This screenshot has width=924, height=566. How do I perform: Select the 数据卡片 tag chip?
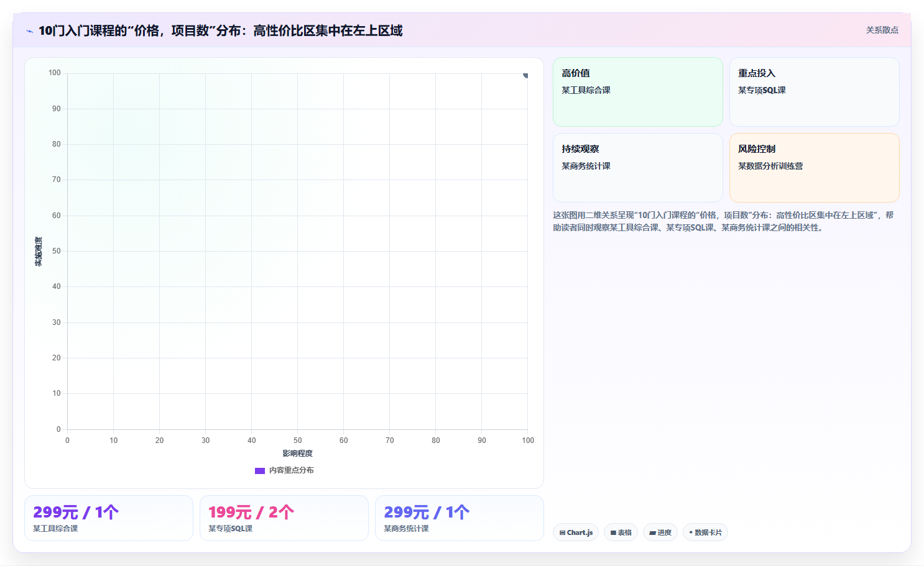point(705,532)
